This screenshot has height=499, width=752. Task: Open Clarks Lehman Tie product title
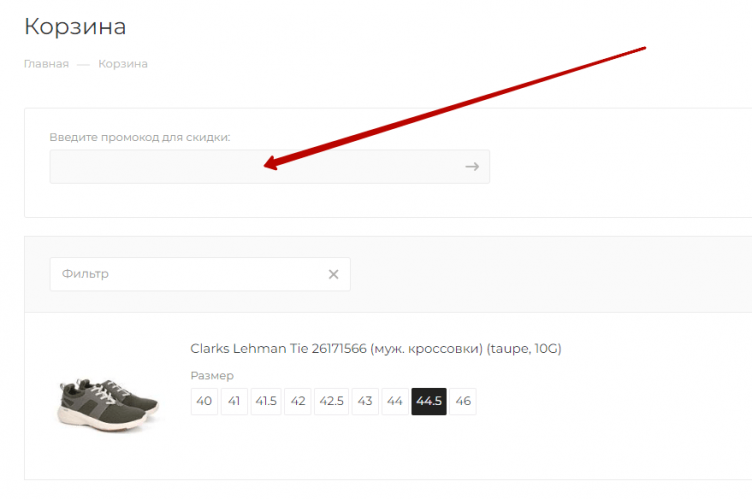click(376, 349)
